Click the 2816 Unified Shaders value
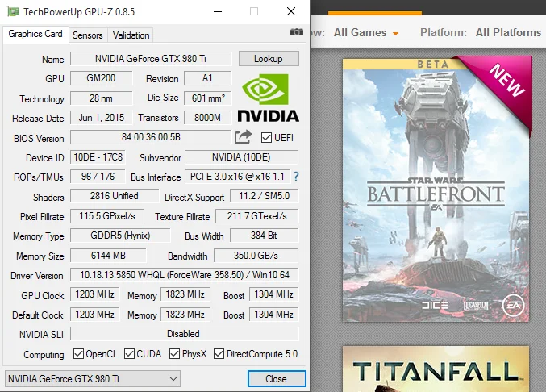Viewport: 546px width, 392px height. pos(115,196)
